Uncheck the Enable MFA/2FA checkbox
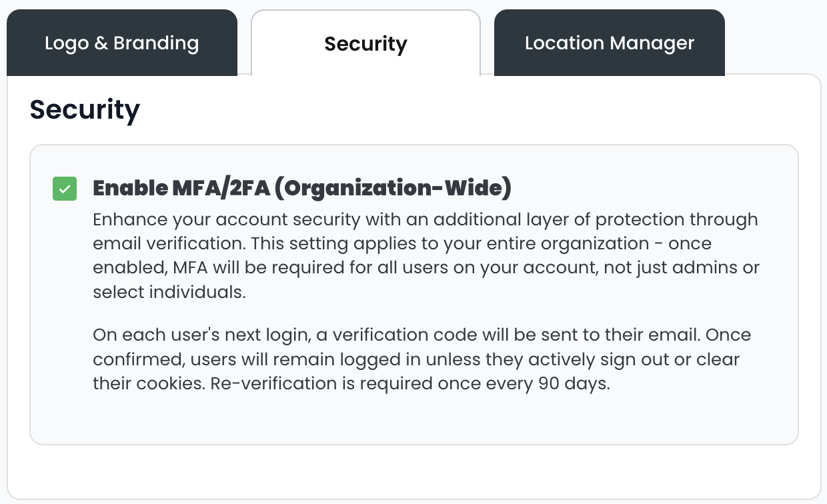The width and height of the screenshot is (827, 504). (65, 189)
